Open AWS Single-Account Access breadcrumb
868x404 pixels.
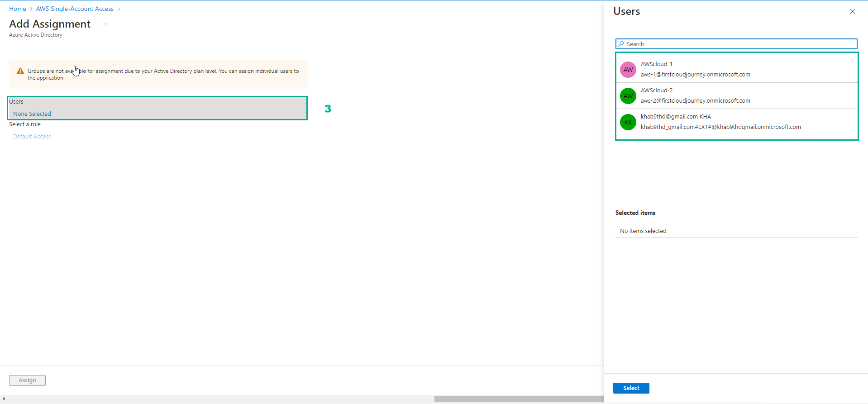75,9
